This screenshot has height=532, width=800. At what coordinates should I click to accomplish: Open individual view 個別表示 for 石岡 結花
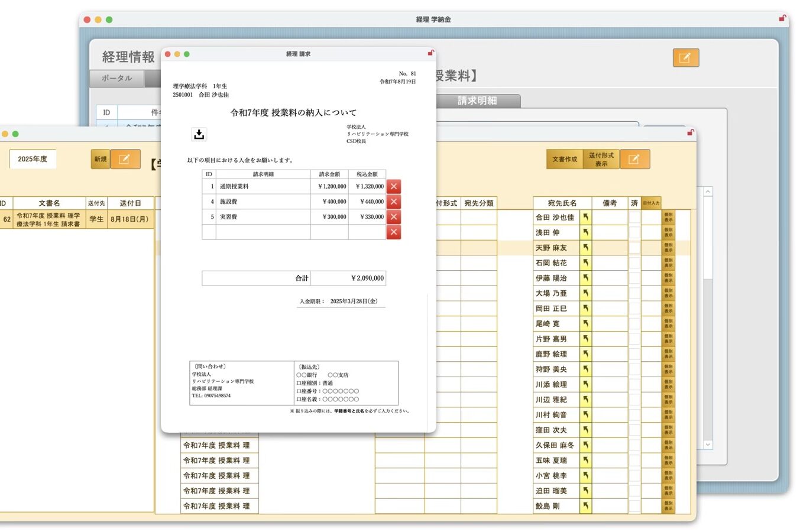click(x=667, y=262)
